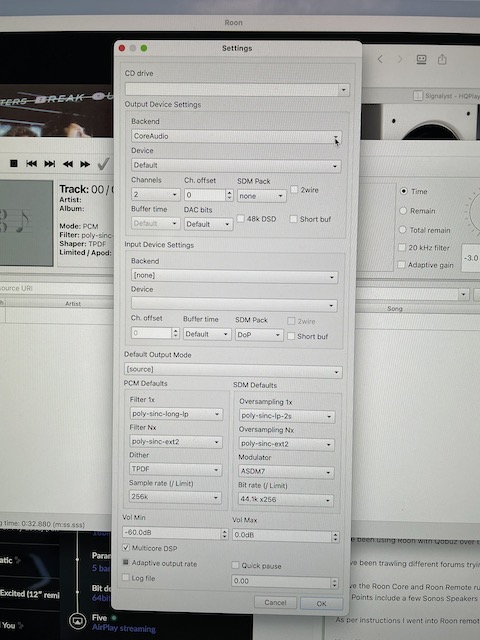Open the Channels dropdown
Viewport: 480px width, 640px height.
(156, 195)
